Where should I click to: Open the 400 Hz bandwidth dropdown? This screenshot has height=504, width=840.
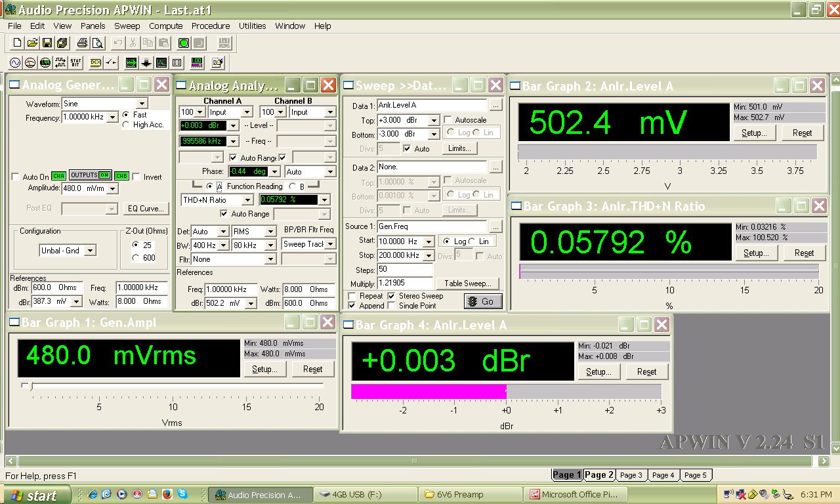pyautogui.click(x=224, y=245)
